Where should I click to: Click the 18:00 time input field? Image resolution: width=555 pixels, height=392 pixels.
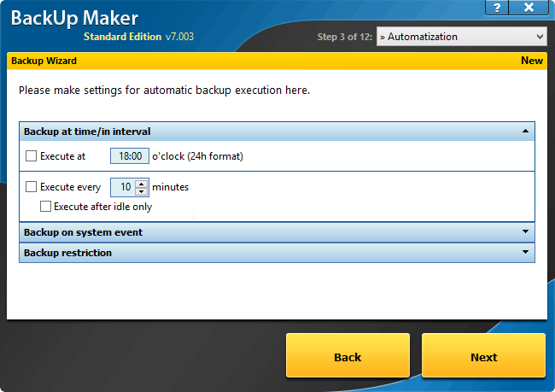point(130,155)
